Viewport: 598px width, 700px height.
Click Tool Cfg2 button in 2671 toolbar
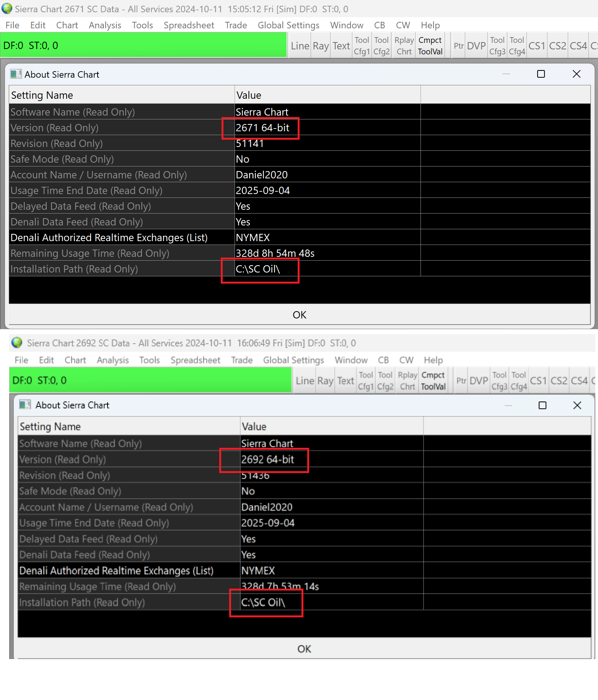pyautogui.click(x=381, y=46)
